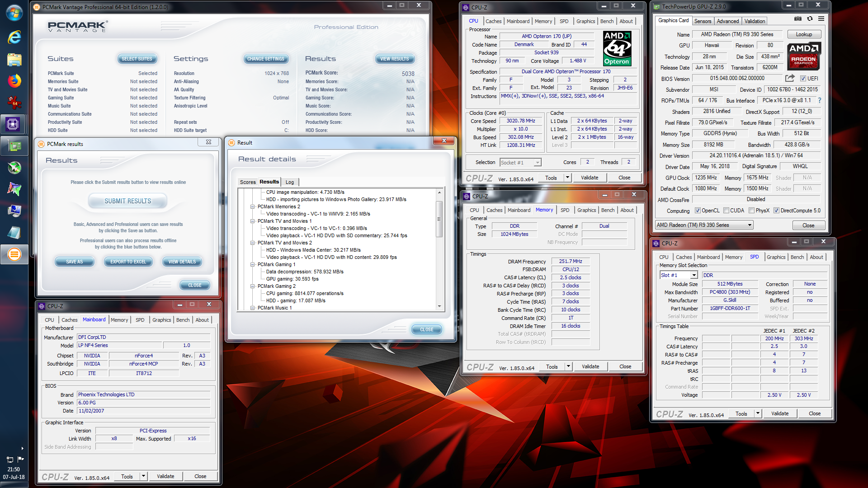Switch to Scores tab in Result details

point(248,182)
